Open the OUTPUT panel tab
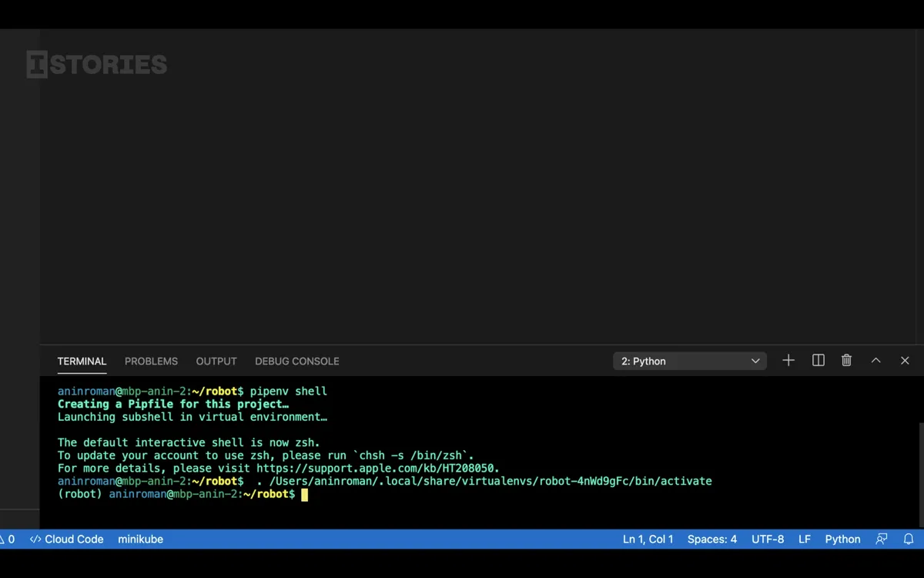This screenshot has width=924, height=578. 216,361
